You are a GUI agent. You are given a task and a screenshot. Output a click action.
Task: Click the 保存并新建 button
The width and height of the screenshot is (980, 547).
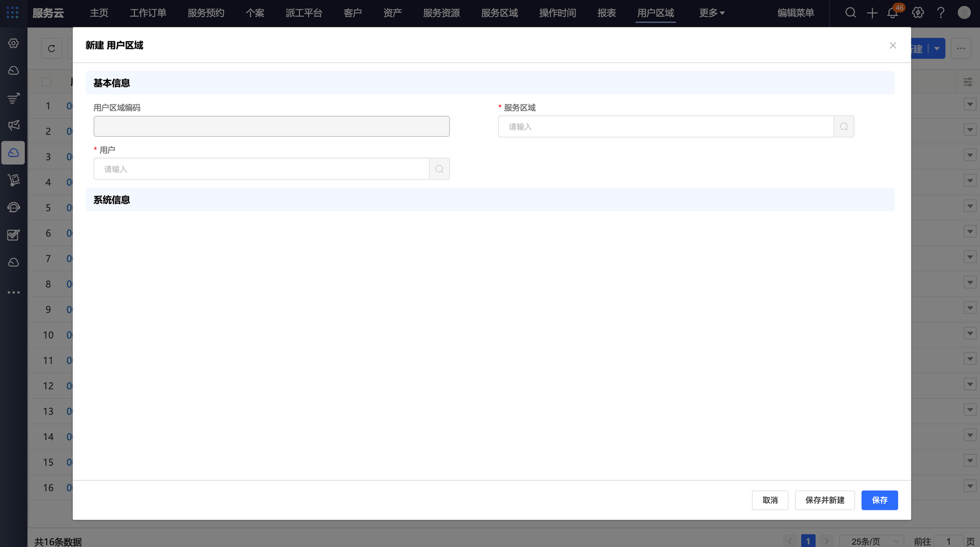825,500
